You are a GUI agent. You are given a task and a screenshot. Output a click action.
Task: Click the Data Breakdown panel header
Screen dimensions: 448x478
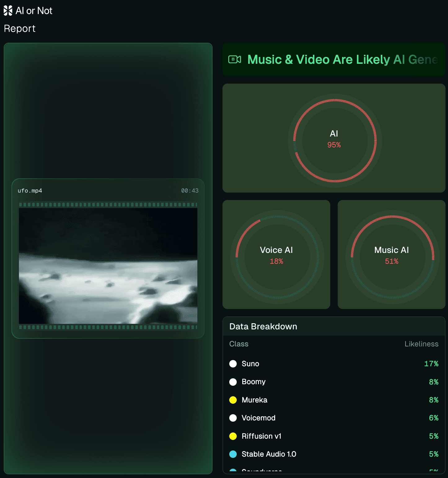click(263, 326)
